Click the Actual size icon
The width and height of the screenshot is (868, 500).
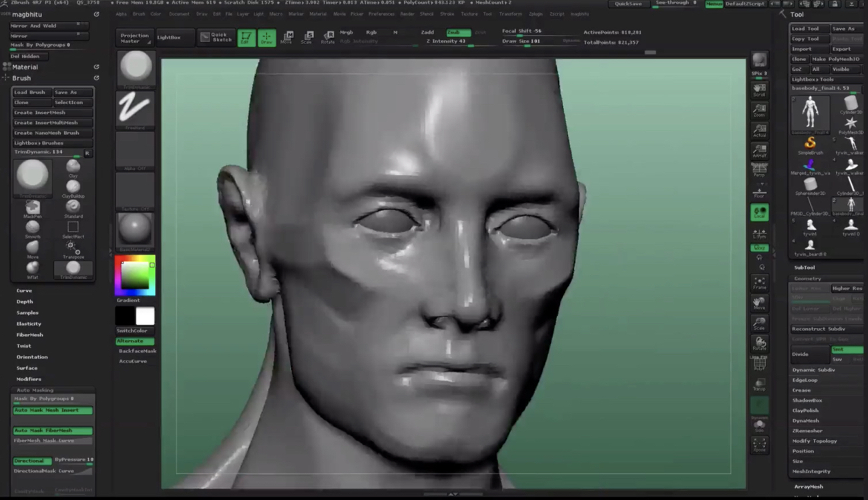[759, 130]
